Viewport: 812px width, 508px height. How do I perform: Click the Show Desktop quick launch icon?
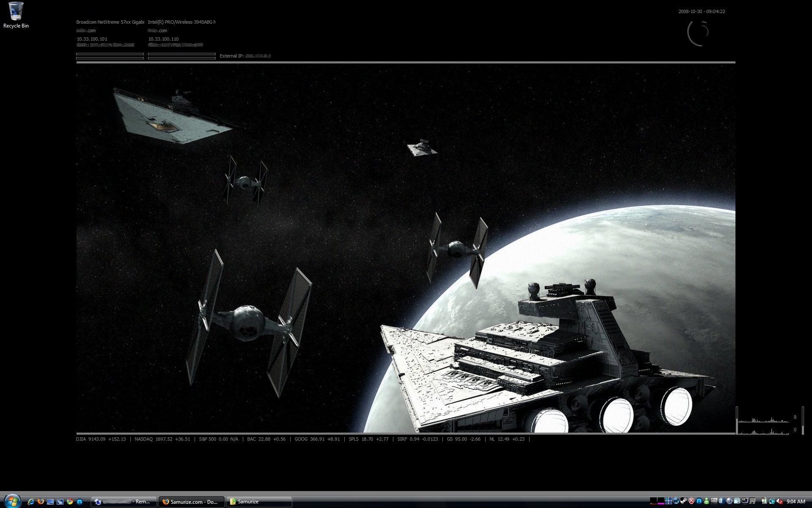pyautogui.click(x=50, y=502)
